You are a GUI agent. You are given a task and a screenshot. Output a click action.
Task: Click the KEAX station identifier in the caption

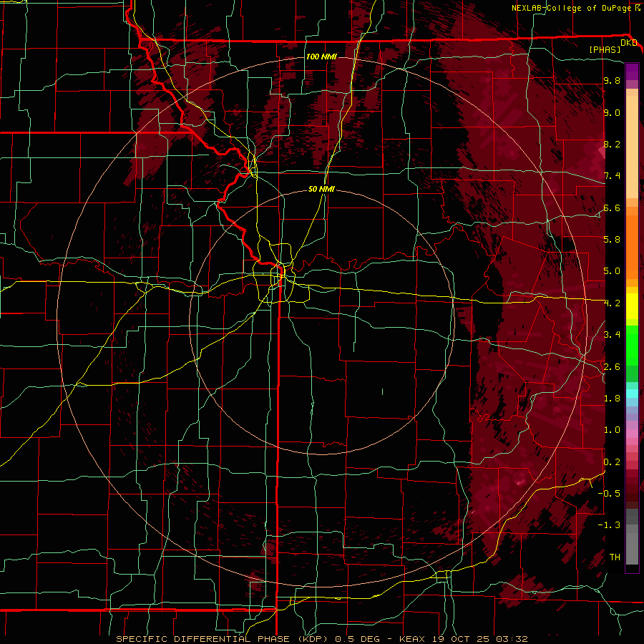414,639
